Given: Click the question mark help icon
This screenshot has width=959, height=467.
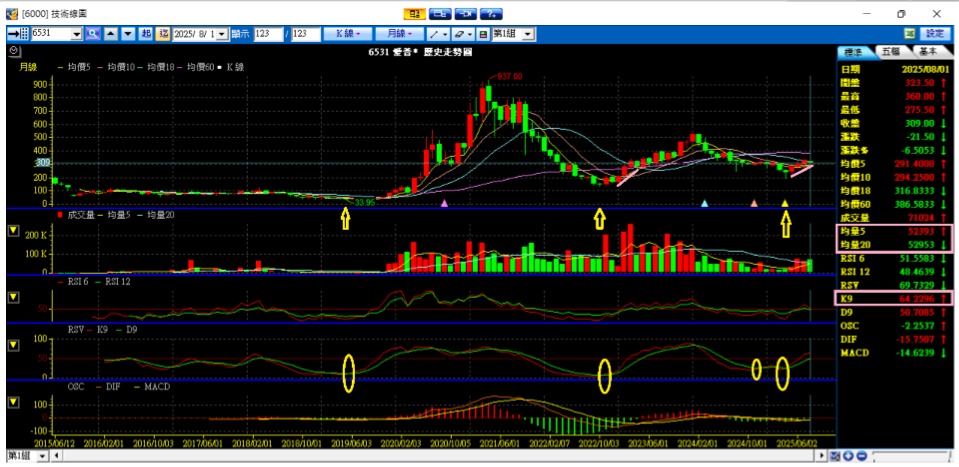Looking at the screenshot, I should [x=490, y=14].
